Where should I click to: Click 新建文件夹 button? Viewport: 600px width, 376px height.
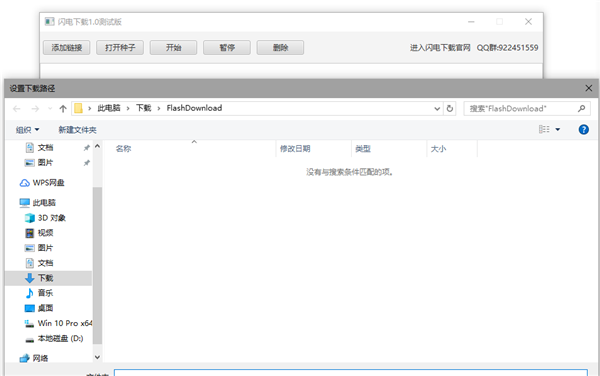coord(77,130)
